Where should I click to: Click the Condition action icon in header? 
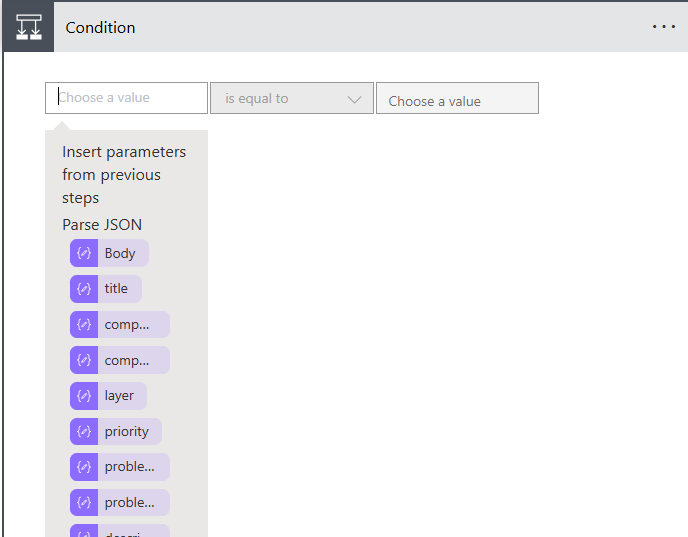point(28,27)
